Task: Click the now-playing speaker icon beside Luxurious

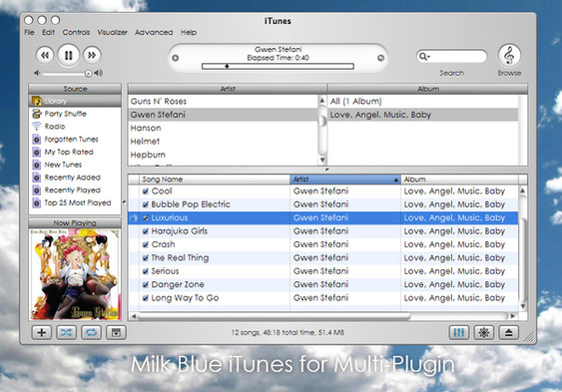Action: coord(134,217)
